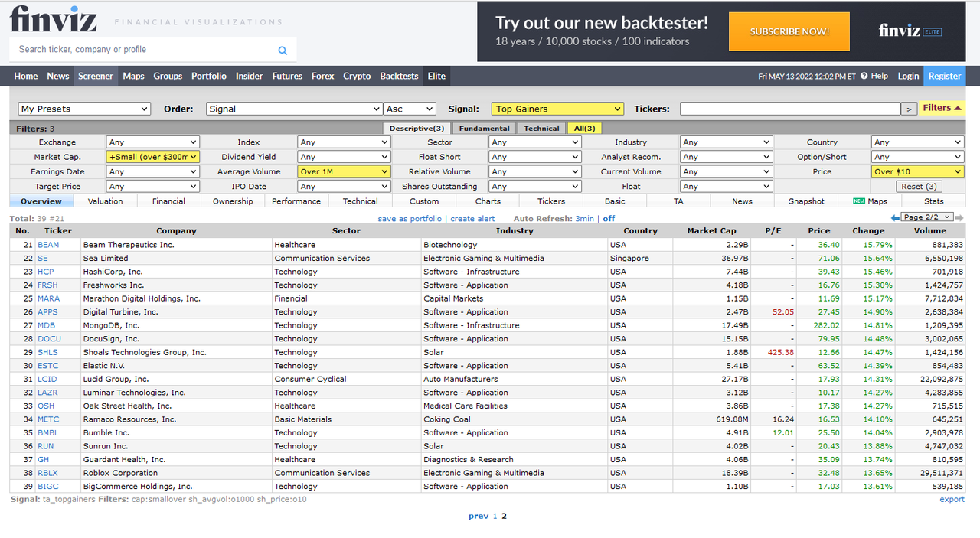This screenshot has width=980, height=538.
Task: Open the RBLX ticker link
Action: [47, 473]
